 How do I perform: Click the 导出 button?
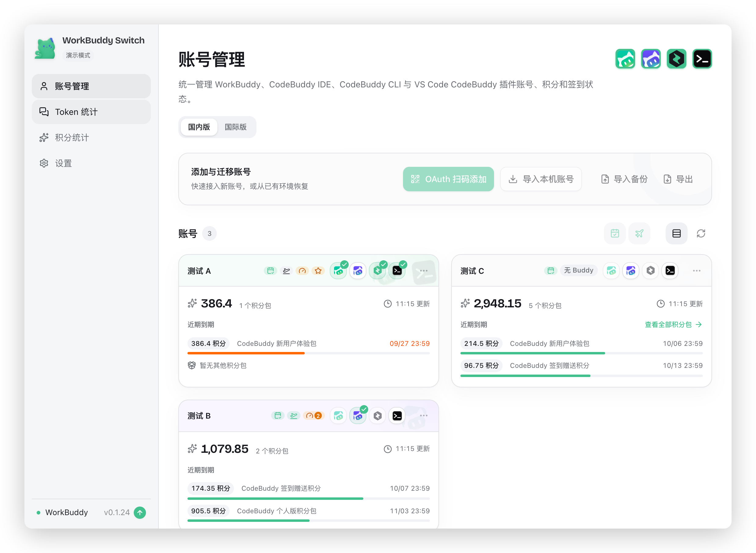(678, 179)
